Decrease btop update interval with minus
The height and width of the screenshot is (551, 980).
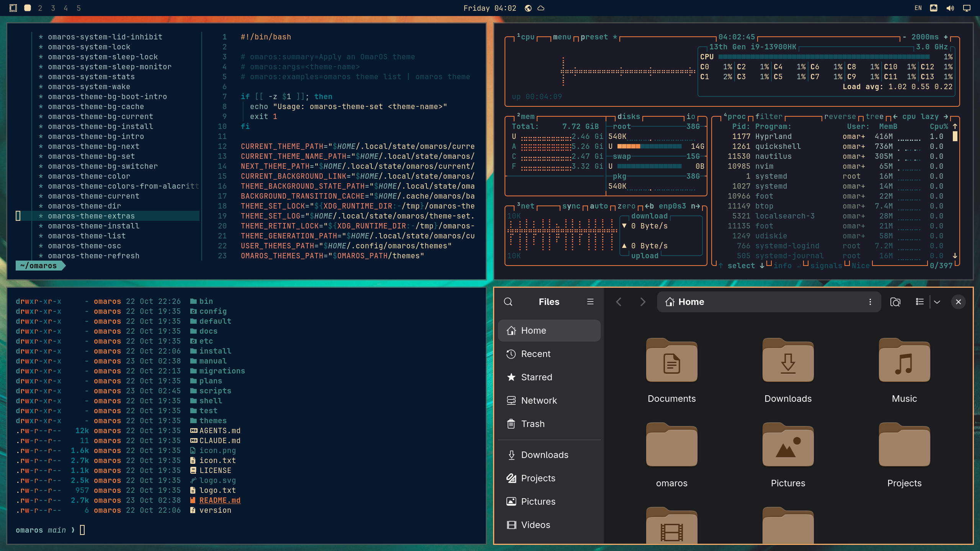[x=904, y=37]
